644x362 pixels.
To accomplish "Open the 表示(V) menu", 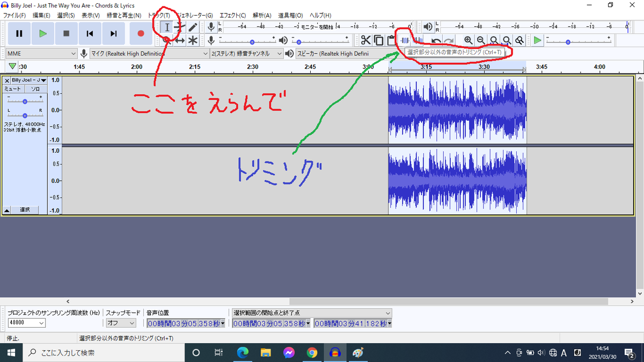I will pyautogui.click(x=91, y=16).
